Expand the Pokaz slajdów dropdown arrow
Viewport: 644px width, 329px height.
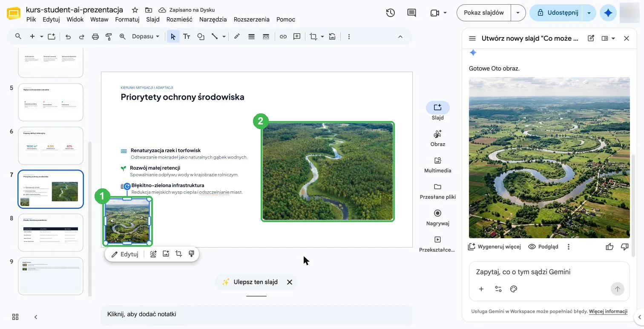(518, 13)
